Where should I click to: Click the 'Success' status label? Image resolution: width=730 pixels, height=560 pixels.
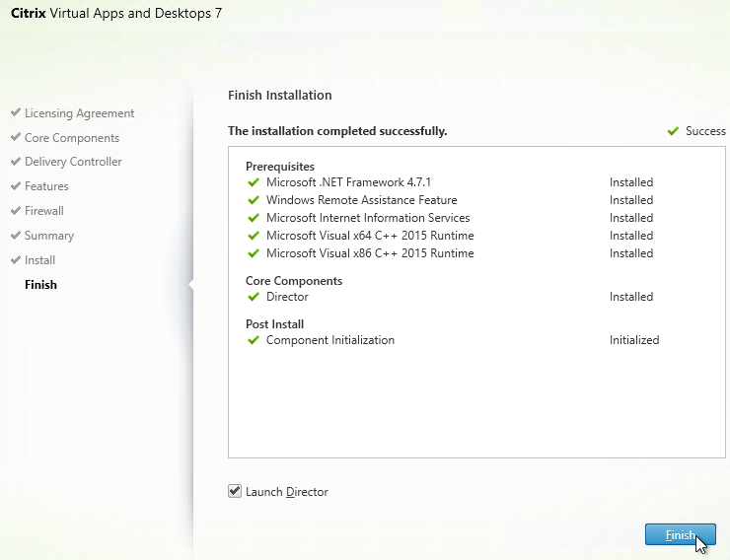coord(705,131)
